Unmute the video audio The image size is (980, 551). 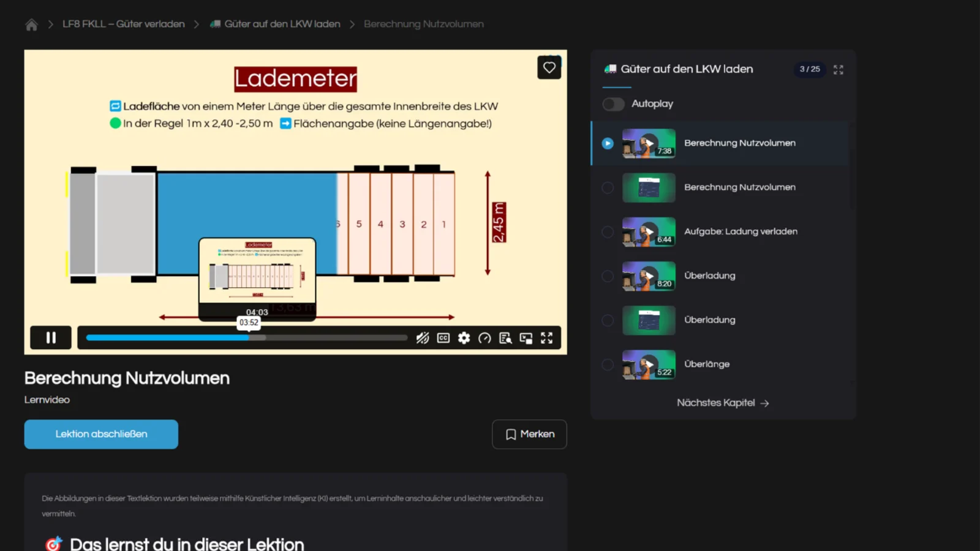point(423,338)
